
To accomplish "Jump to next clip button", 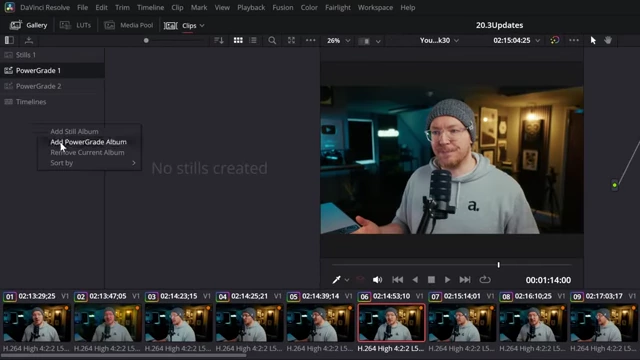I will [465, 280].
